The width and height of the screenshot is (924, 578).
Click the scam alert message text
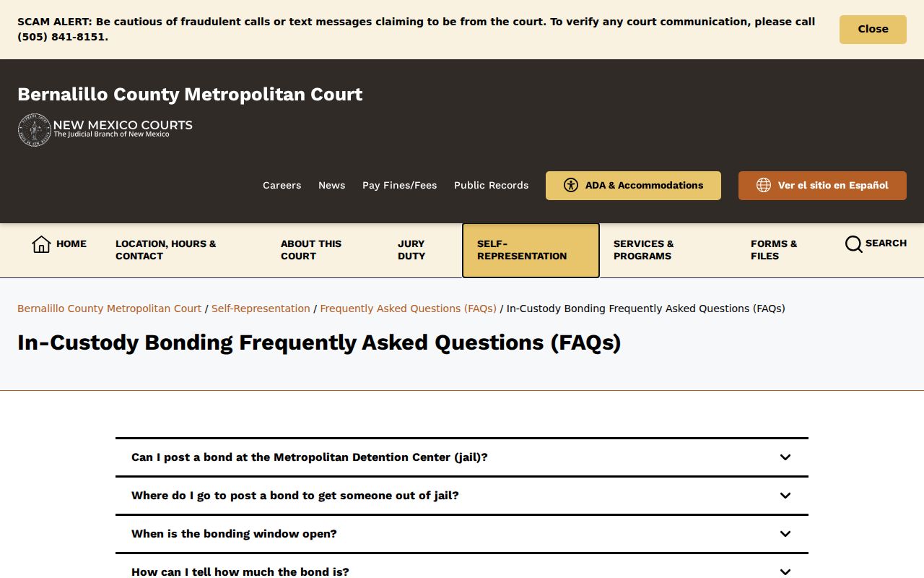(417, 30)
